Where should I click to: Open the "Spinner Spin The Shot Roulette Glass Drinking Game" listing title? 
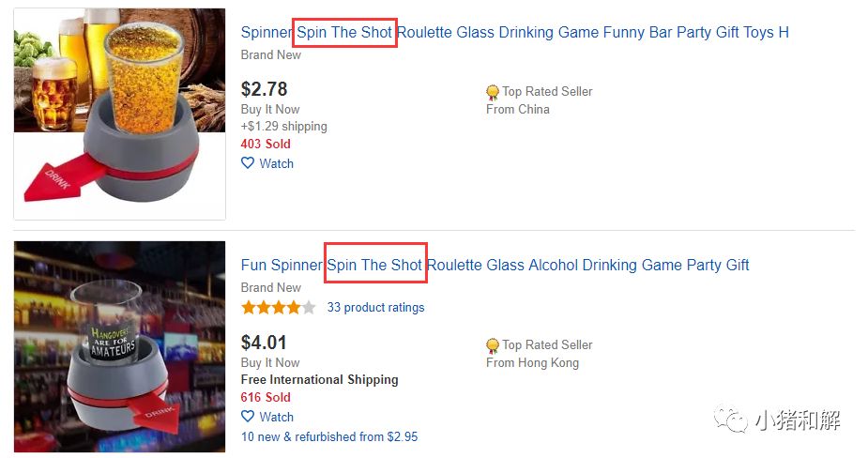pyautogui.click(x=514, y=32)
